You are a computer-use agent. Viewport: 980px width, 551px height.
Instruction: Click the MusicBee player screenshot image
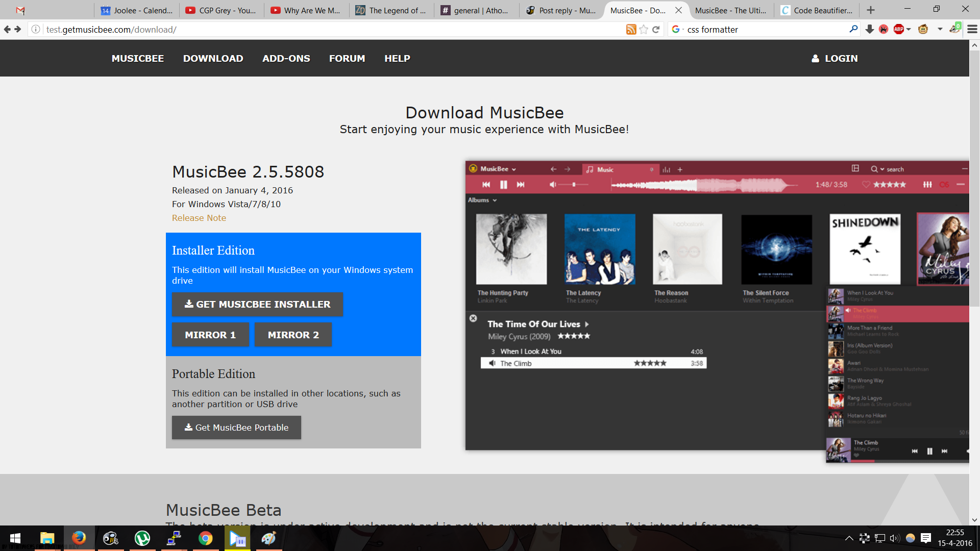pos(717,312)
